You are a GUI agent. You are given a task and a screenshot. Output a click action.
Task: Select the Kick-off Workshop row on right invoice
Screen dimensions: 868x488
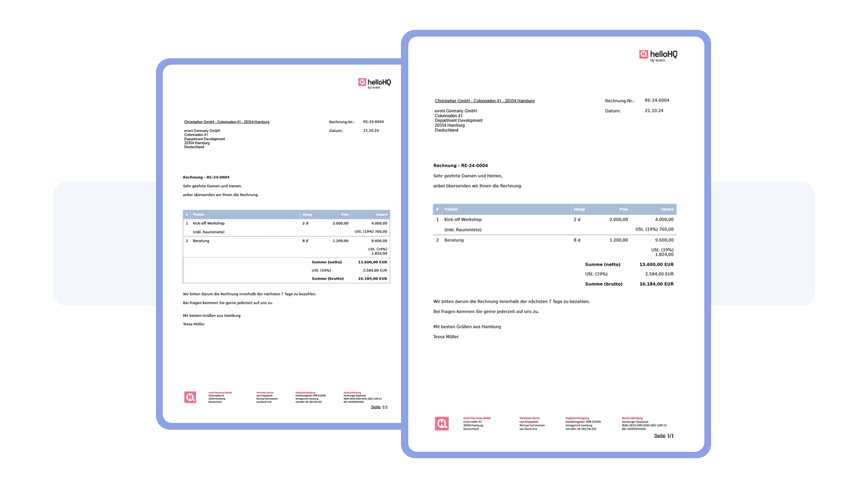463,220
